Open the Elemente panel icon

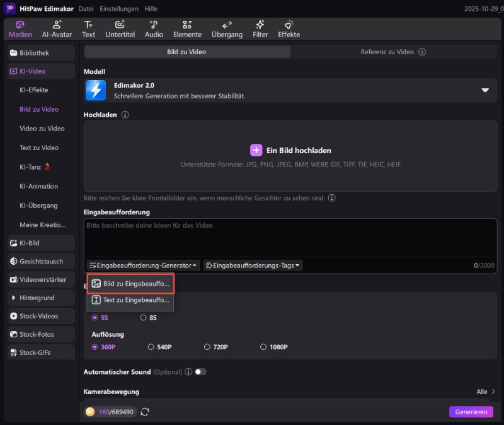point(187,29)
